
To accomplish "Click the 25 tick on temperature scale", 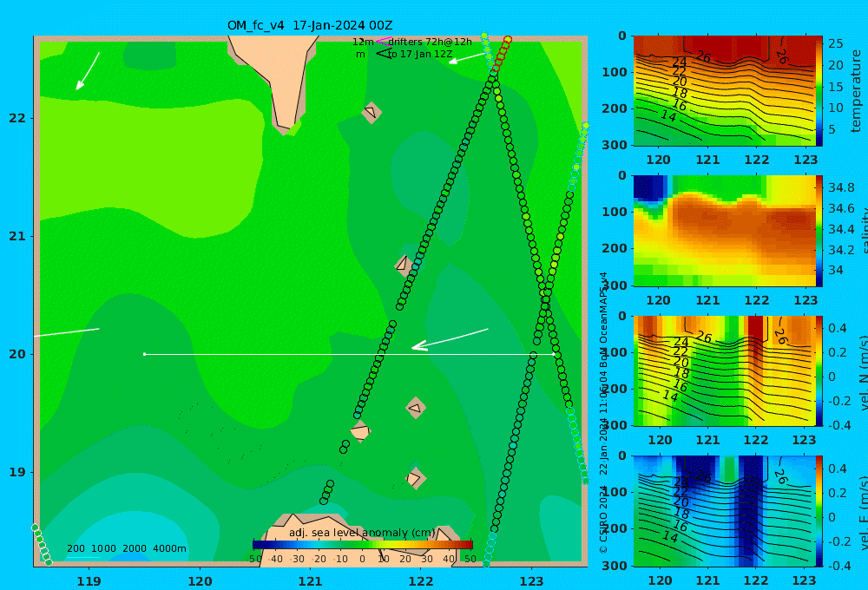I will tap(835, 43).
